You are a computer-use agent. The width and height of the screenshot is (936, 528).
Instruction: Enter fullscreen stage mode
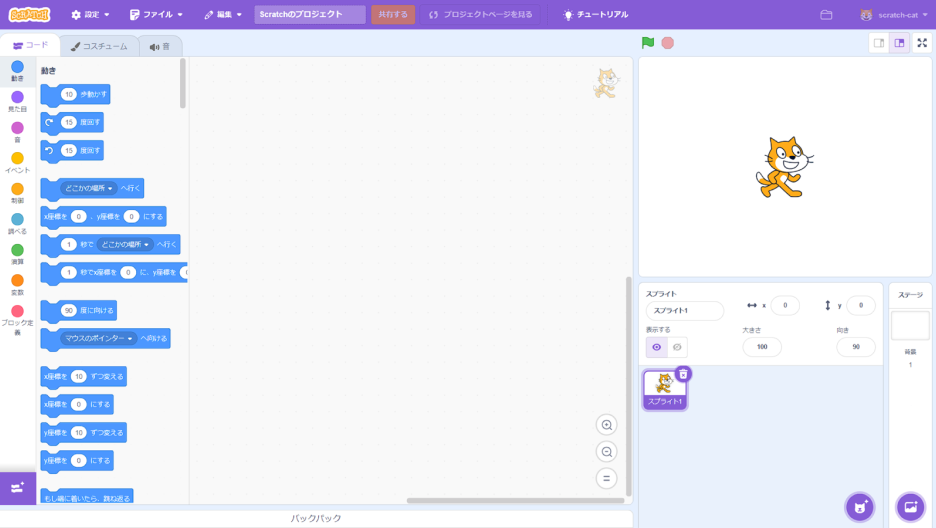[x=922, y=43]
